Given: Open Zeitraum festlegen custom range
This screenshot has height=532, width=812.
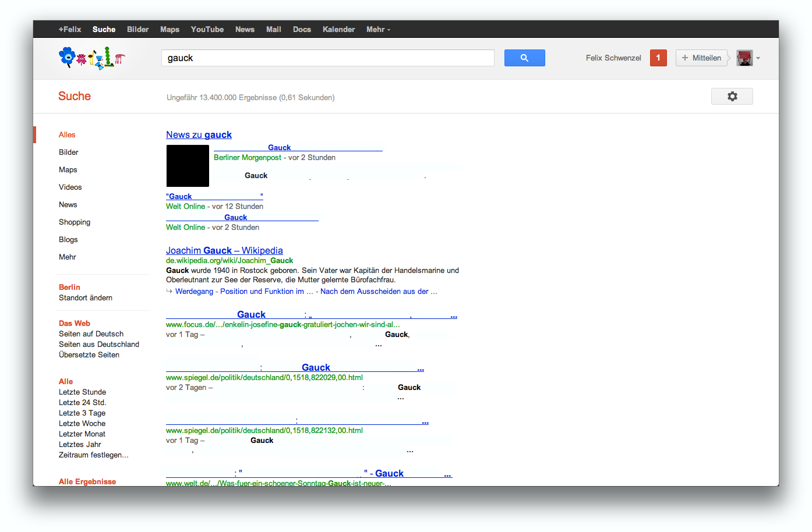Looking at the screenshot, I should [x=93, y=455].
